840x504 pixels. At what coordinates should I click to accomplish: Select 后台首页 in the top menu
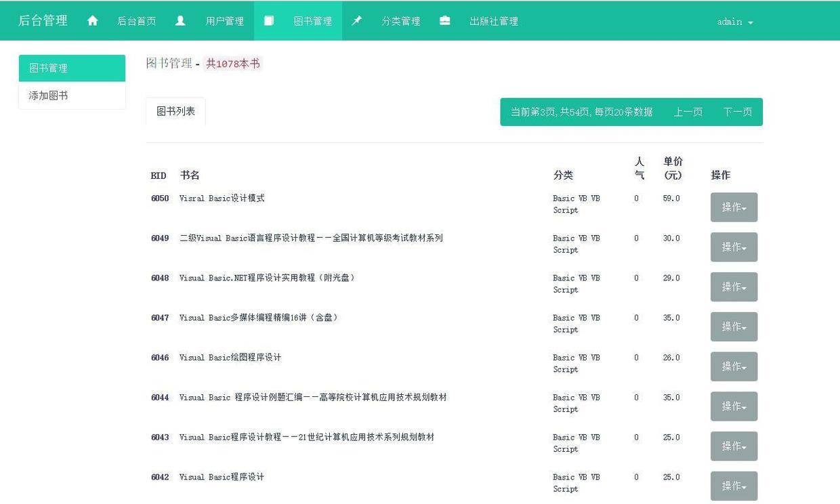[138, 20]
